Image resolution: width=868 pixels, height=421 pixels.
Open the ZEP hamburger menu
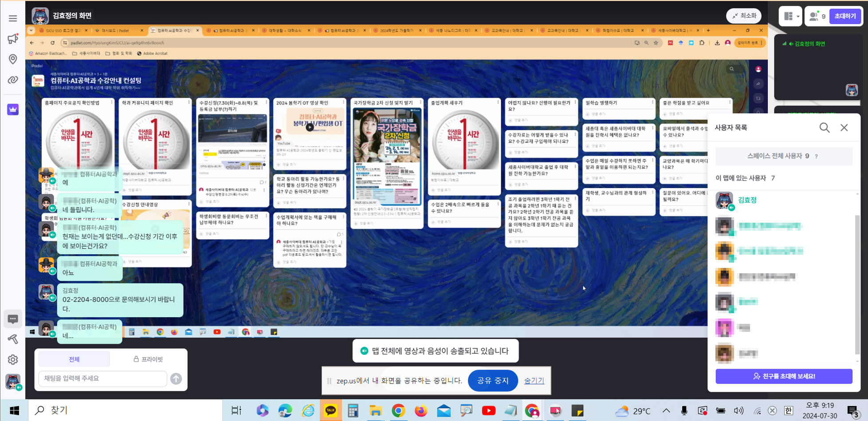(12, 18)
